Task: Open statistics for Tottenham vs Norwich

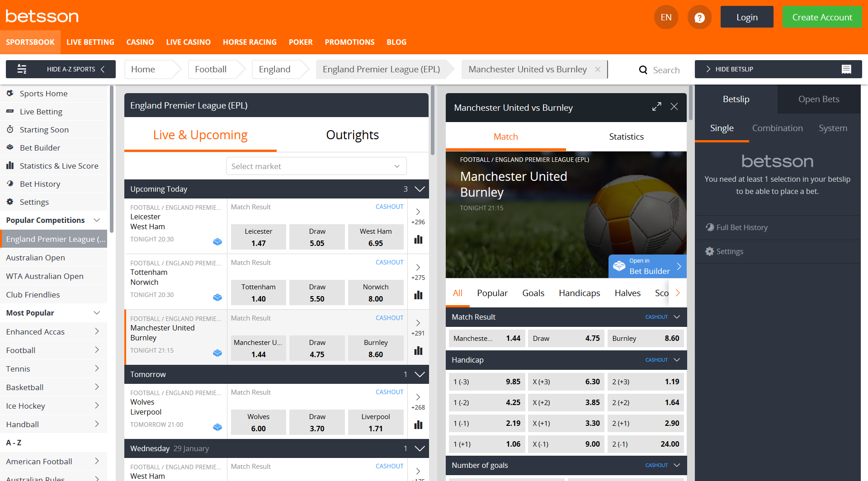Action: [x=418, y=295]
